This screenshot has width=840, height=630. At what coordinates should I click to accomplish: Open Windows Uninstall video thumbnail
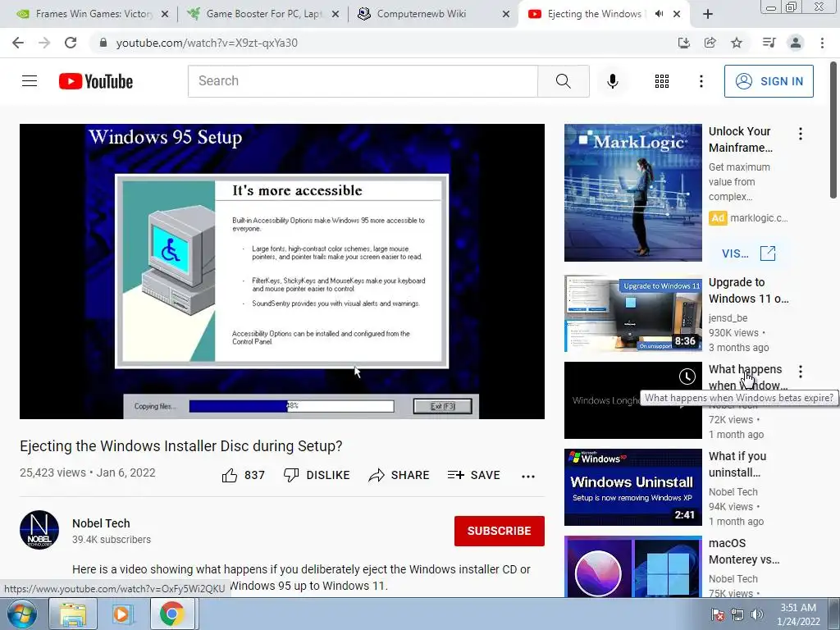pos(632,487)
